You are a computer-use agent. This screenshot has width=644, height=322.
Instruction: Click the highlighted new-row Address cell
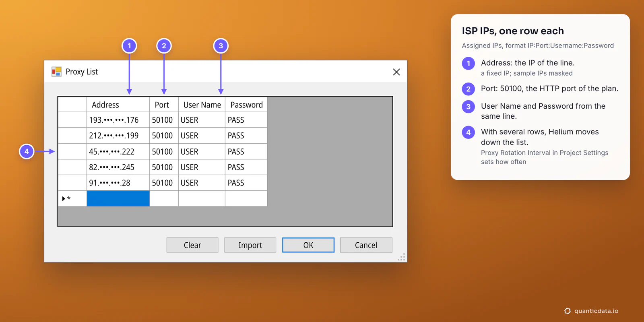point(118,198)
